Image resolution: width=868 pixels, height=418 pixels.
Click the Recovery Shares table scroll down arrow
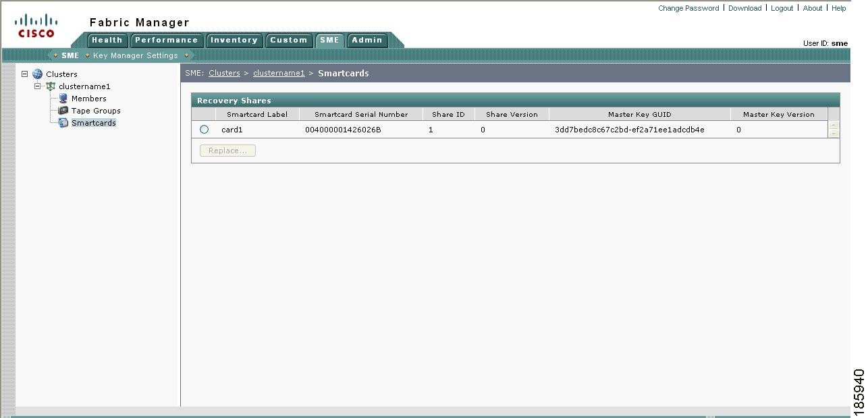pos(834,134)
